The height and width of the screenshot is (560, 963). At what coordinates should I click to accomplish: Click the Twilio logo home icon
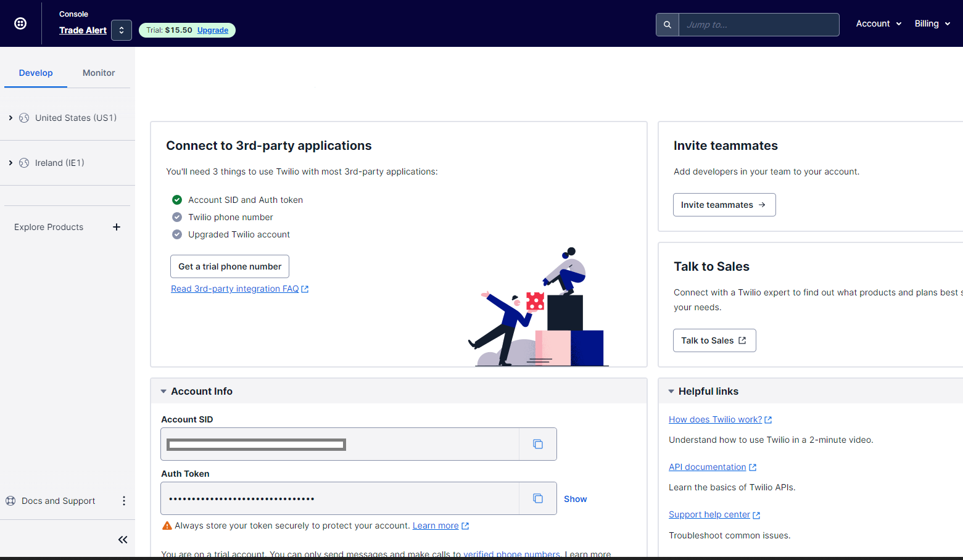point(20,23)
